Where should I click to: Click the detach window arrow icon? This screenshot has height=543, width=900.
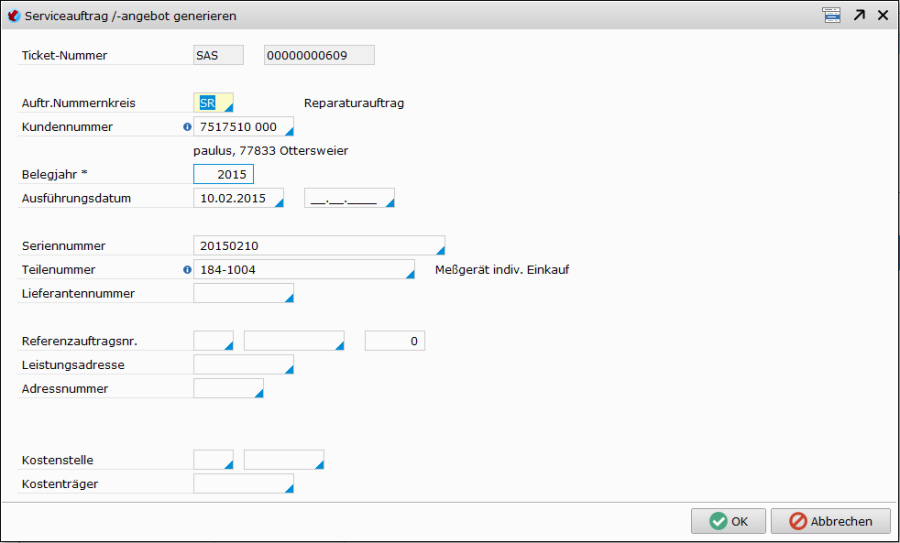coord(859,15)
